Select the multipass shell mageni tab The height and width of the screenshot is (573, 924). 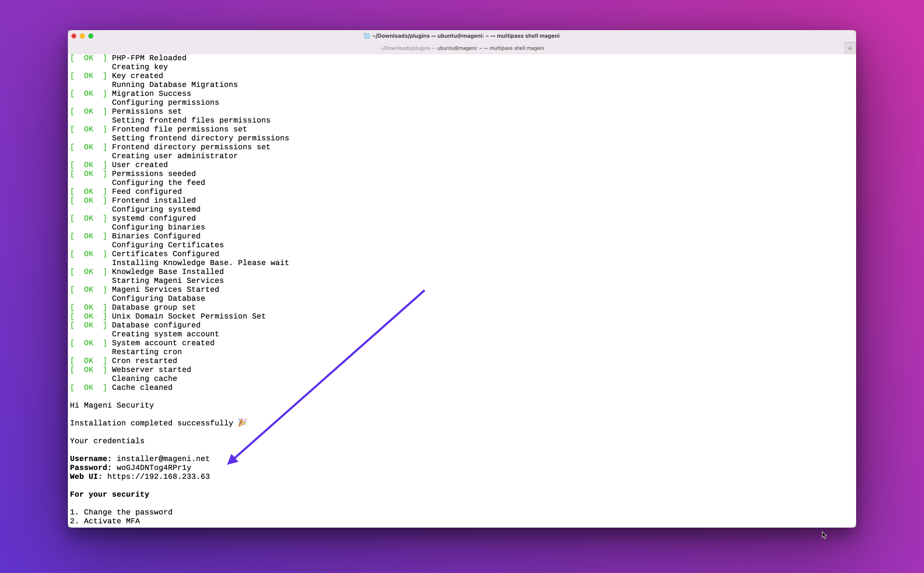462,48
